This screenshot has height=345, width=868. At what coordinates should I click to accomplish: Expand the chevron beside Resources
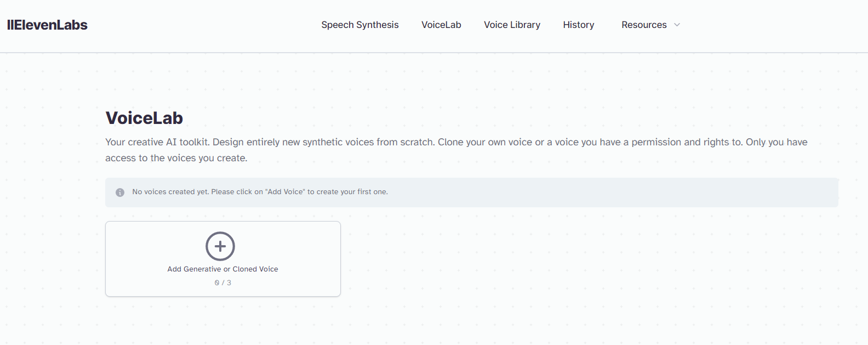pos(677,25)
